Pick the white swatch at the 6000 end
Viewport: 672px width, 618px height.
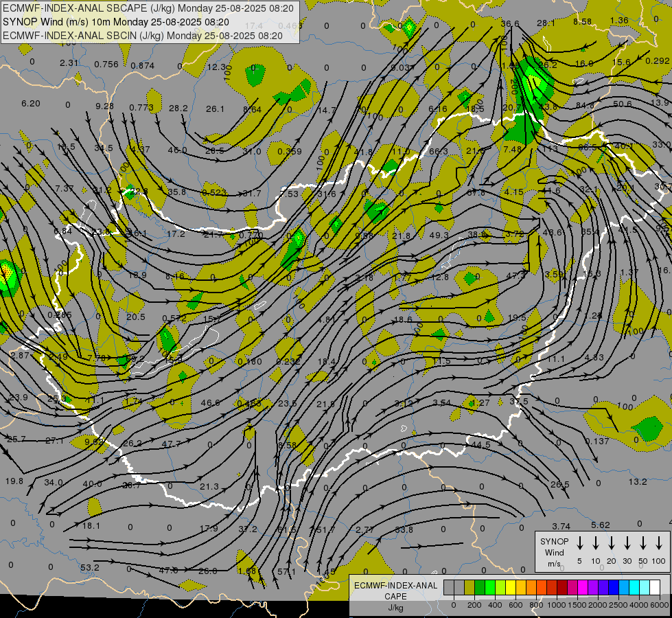[656, 587]
